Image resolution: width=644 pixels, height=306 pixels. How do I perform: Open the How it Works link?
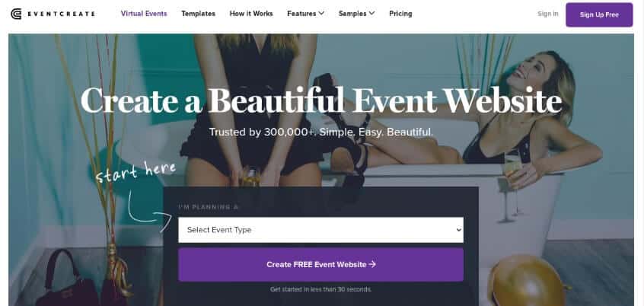pyautogui.click(x=251, y=14)
